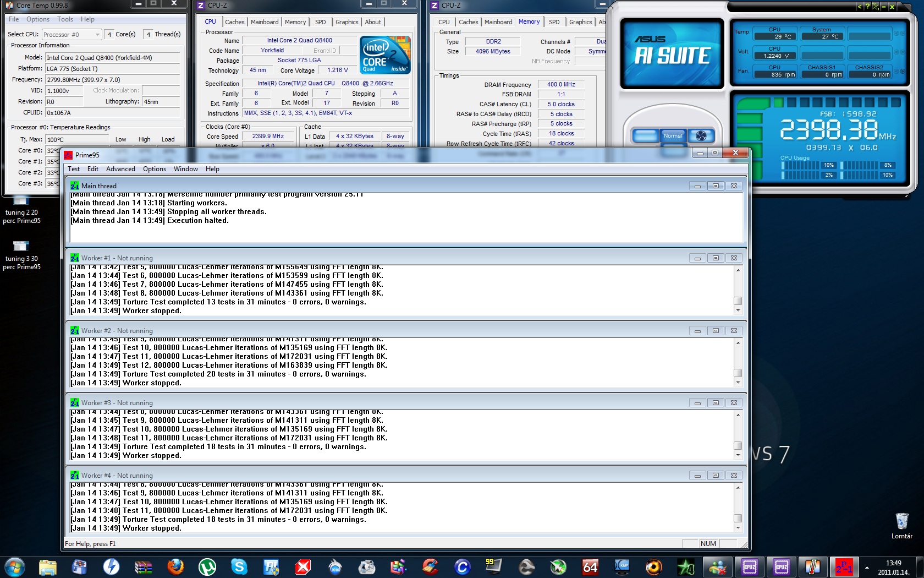Switch to Caches tab in left CPU-Z window
924x578 pixels.
click(x=235, y=22)
